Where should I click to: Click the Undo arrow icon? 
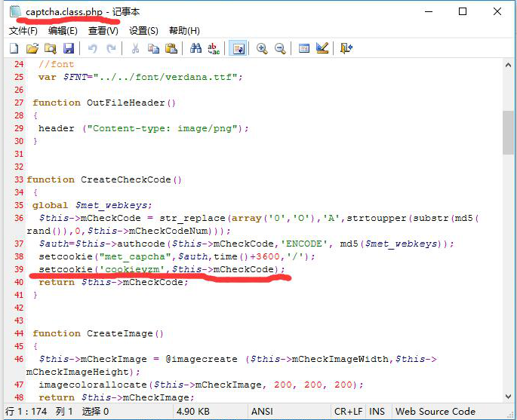(92, 48)
